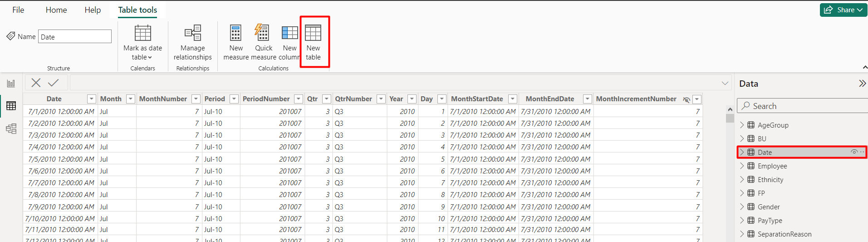The width and height of the screenshot is (868, 242).
Task: Open the Month column filter dropdown
Action: [x=131, y=99]
